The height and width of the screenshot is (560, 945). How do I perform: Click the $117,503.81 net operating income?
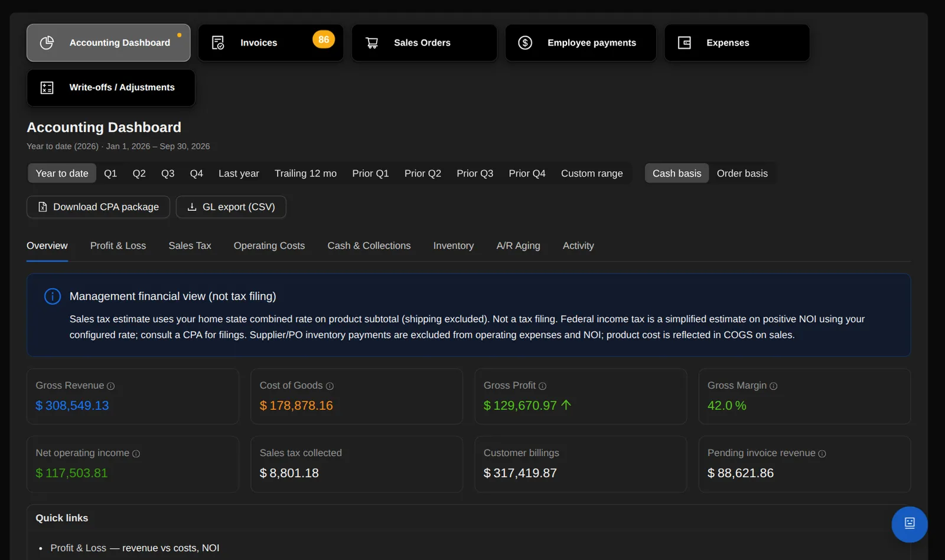(71, 473)
